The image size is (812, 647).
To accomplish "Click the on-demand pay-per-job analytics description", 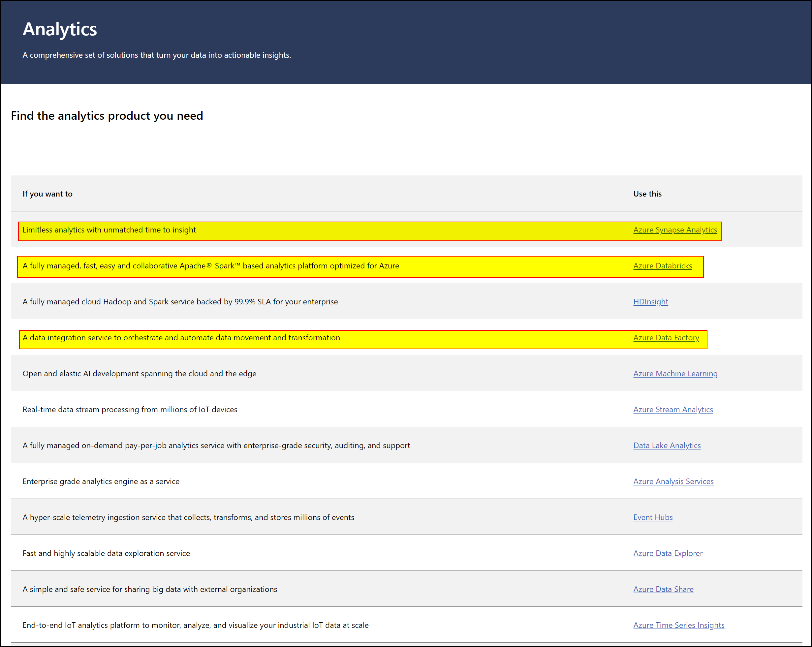I will pyautogui.click(x=216, y=446).
